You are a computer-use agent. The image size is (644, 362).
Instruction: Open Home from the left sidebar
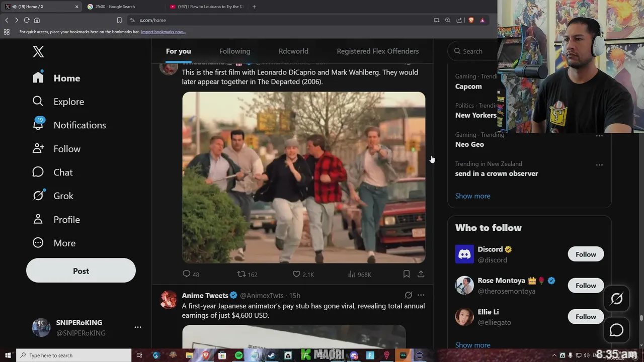[x=56, y=78]
